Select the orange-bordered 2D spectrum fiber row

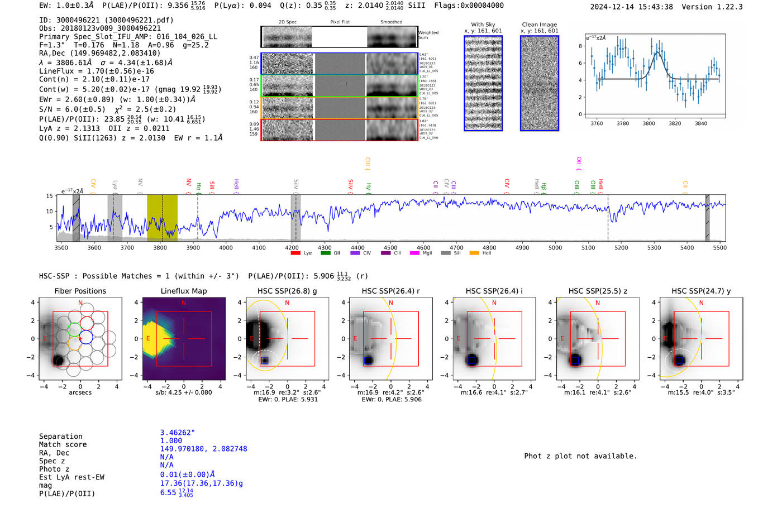pos(340,108)
